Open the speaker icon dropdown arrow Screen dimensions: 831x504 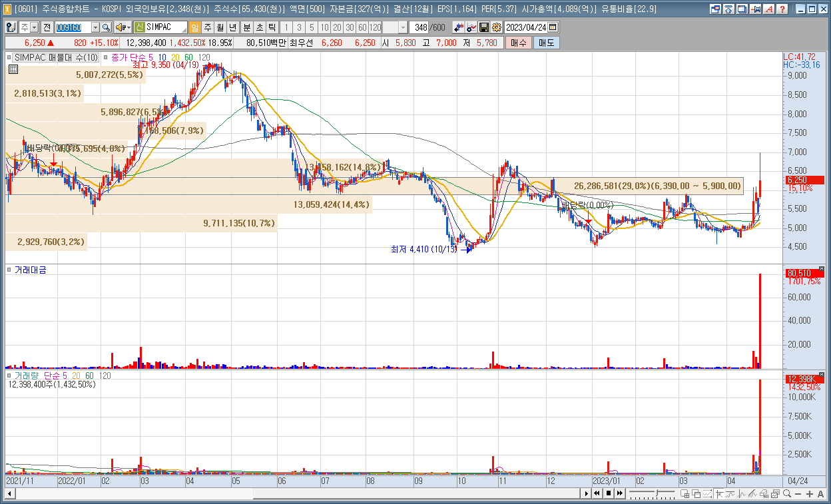[129, 27]
